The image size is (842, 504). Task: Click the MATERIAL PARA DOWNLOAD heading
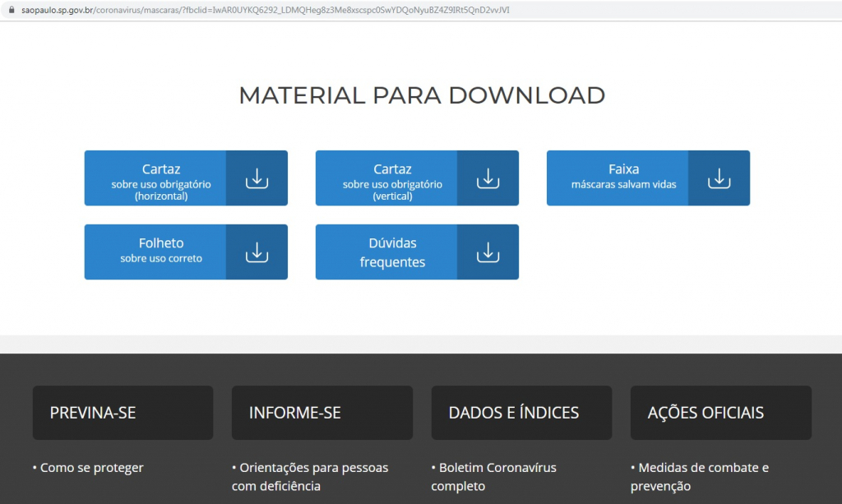pos(422,95)
